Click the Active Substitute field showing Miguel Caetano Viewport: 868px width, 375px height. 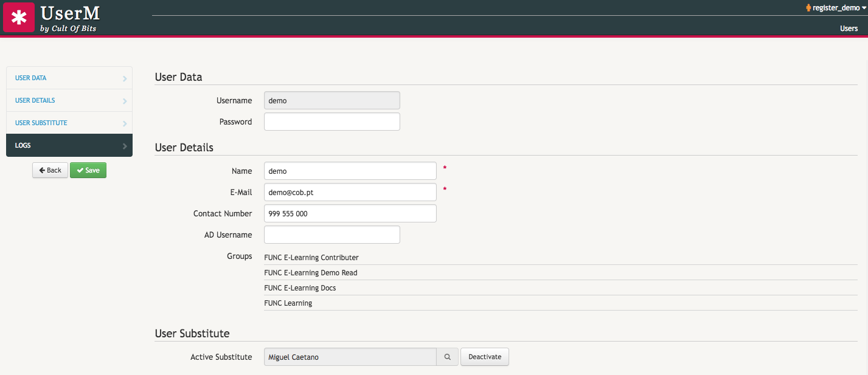point(350,357)
